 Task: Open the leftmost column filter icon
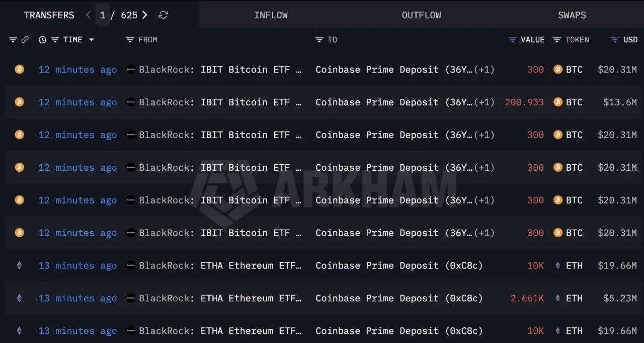pos(13,40)
